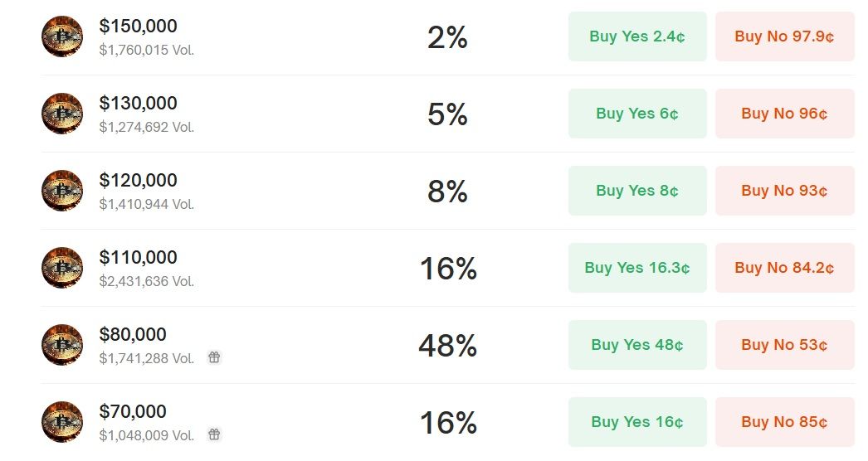
Task: Click the Bitcoin icon beside $150,000
Action: point(62,36)
